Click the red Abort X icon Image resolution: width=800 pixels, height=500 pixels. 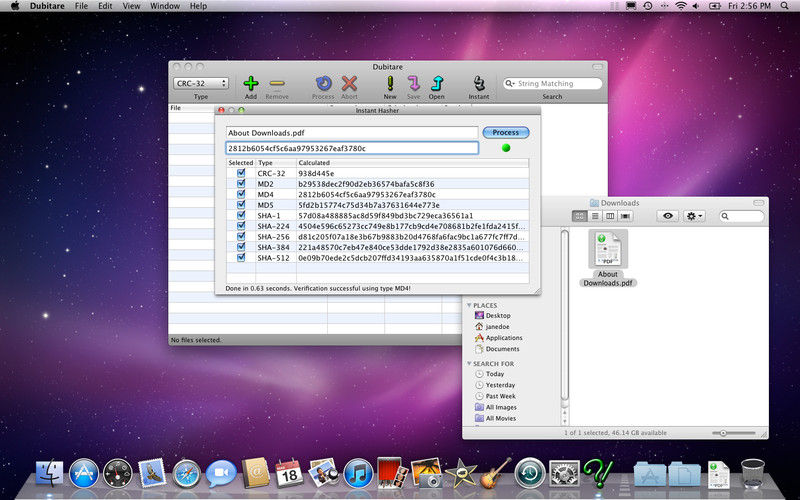[x=349, y=83]
